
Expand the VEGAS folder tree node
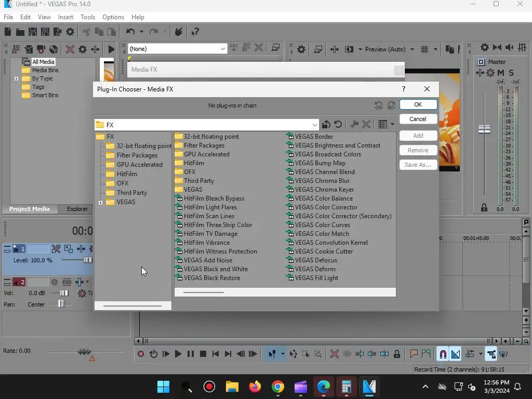(x=100, y=203)
